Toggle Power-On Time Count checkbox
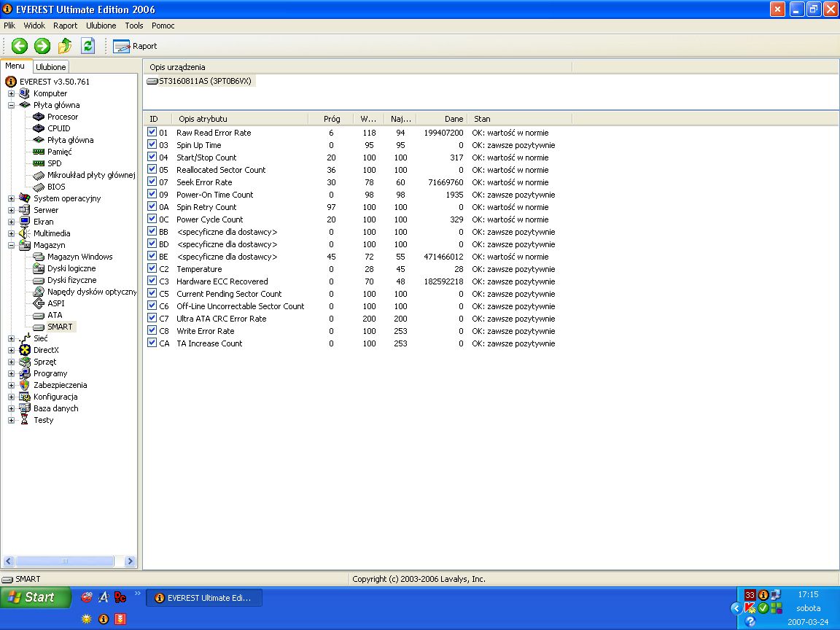 click(152, 194)
